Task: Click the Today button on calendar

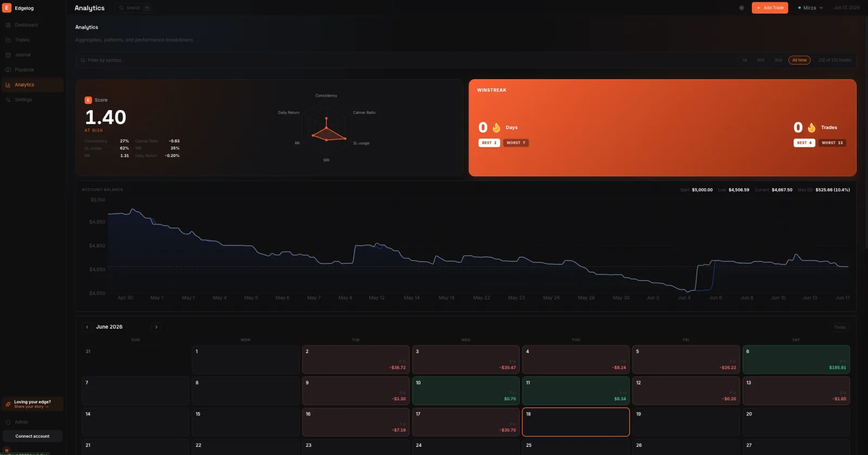Action: [840, 327]
